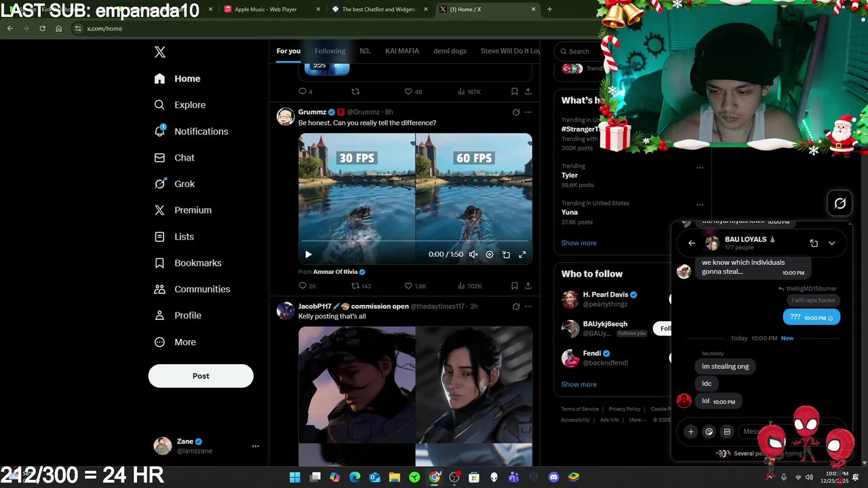The image size is (868, 488).
Task: Switch to the N3. timeline tab
Action: [x=365, y=51]
